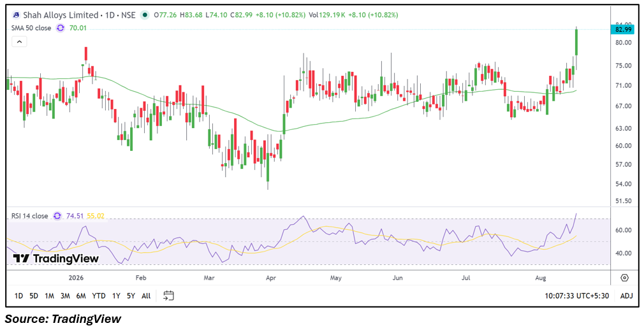Collapse the indicator legend with the chevron
The height and width of the screenshot is (328, 644).
(19, 41)
